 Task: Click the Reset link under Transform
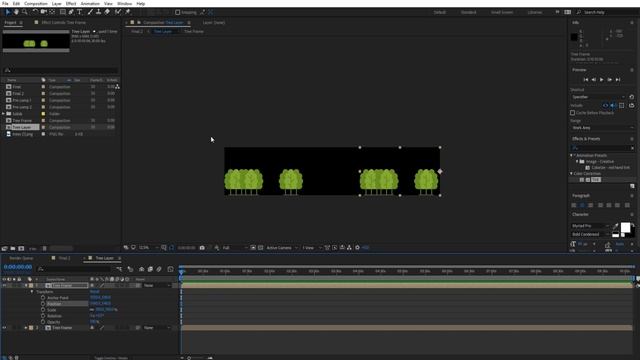(94, 291)
